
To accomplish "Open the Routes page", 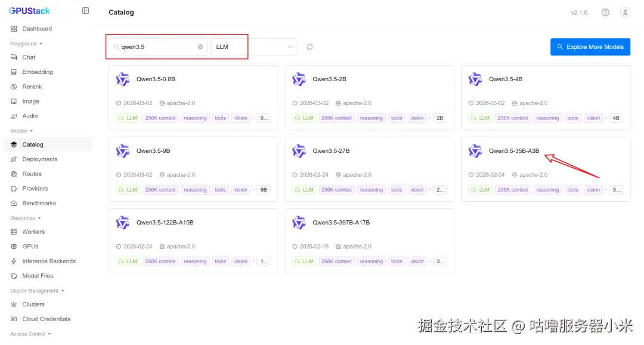I will (48, 174).
